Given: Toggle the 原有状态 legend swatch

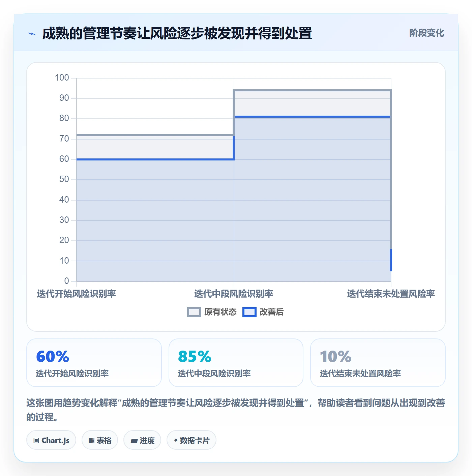Looking at the screenshot, I should coord(194,312).
